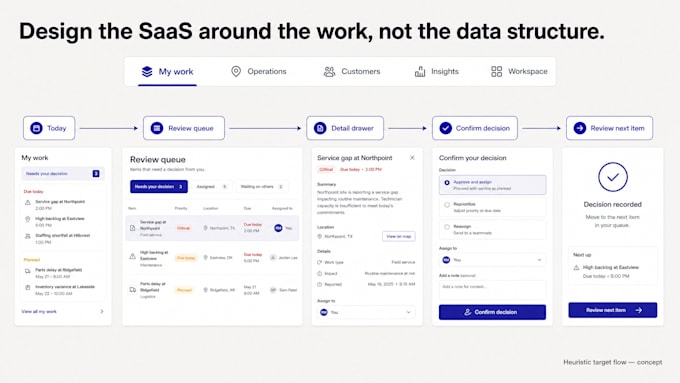Click the Today calendar icon
Viewport: 680px width, 383px height.
[36, 128]
